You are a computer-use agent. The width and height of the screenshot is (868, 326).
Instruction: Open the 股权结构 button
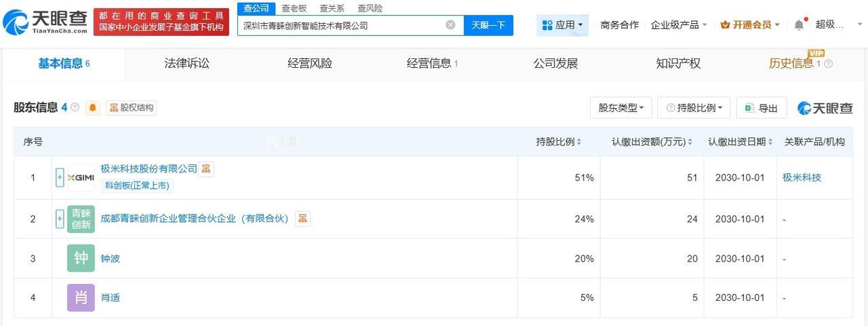click(x=132, y=107)
